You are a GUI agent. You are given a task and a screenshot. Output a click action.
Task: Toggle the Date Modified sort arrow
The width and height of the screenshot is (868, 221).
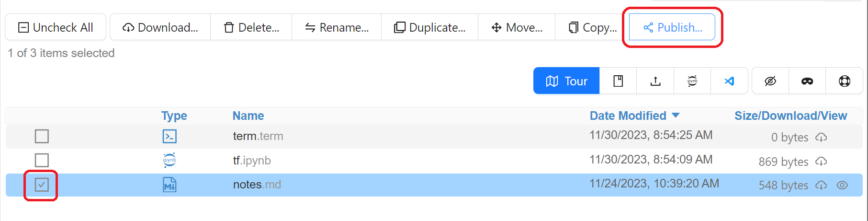click(676, 116)
